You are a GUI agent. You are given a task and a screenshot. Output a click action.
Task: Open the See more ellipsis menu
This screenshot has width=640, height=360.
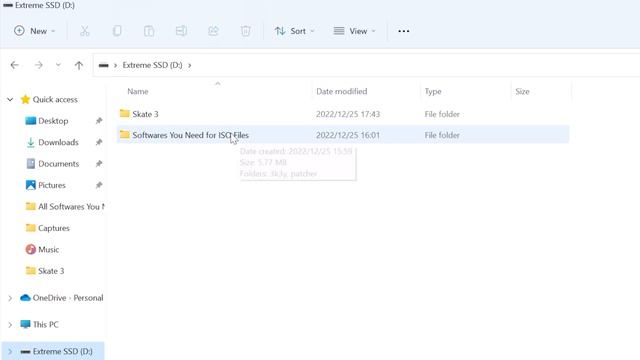coord(404,31)
